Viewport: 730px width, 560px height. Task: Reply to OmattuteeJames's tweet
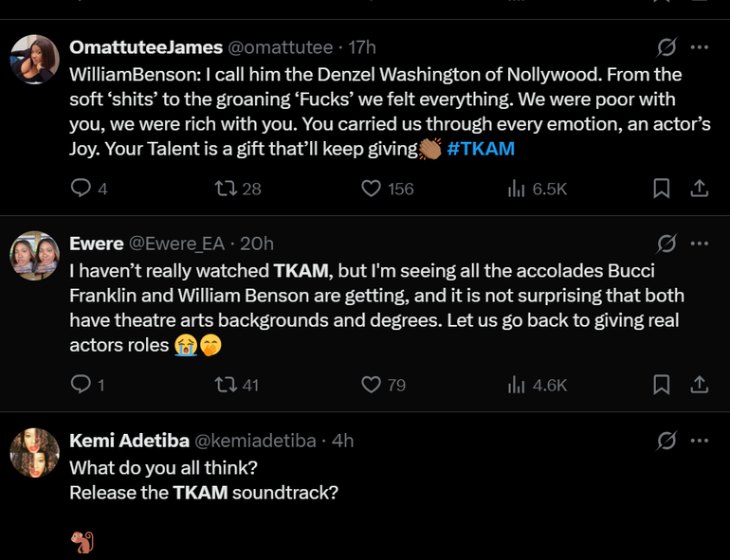[82, 189]
